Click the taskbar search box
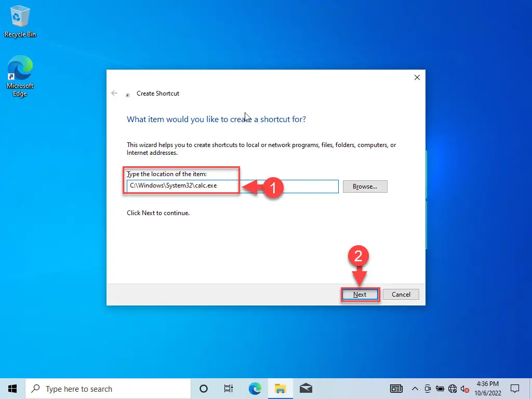The height and width of the screenshot is (399, 532). [x=108, y=389]
